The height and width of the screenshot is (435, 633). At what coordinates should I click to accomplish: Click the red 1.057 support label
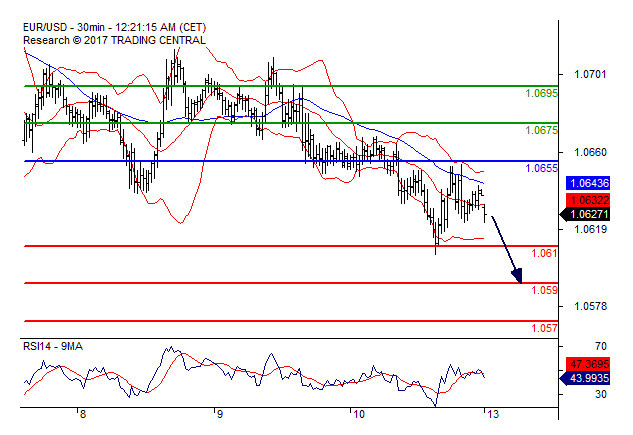point(544,328)
